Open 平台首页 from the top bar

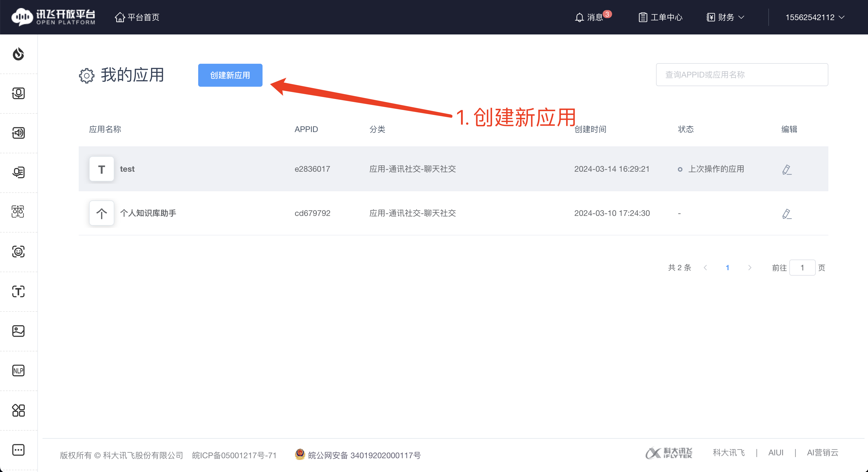pyautogui.click(x=137, y=17)
